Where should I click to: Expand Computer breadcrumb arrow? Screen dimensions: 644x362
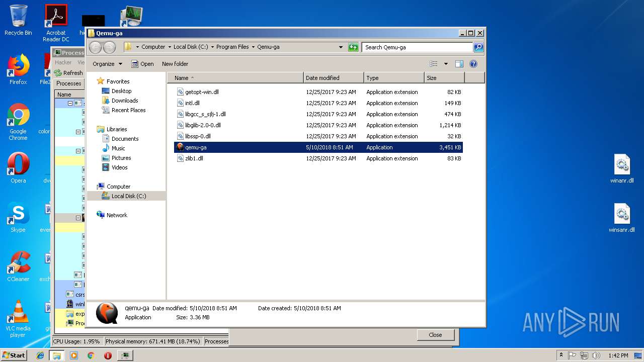[x=170, y=47]
